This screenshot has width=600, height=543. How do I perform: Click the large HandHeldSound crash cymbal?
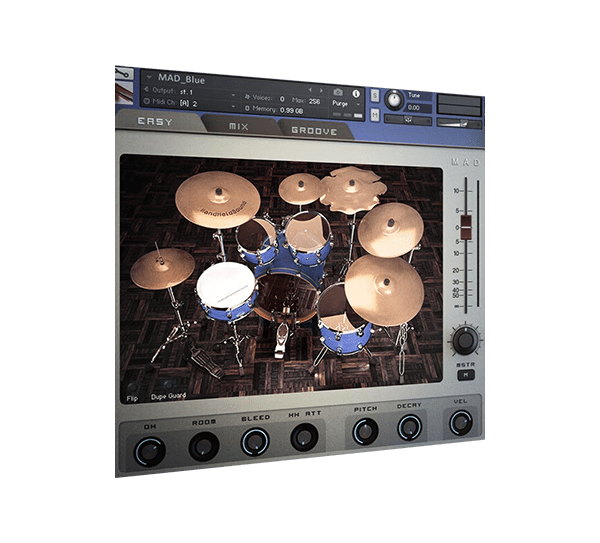point(218,200)
